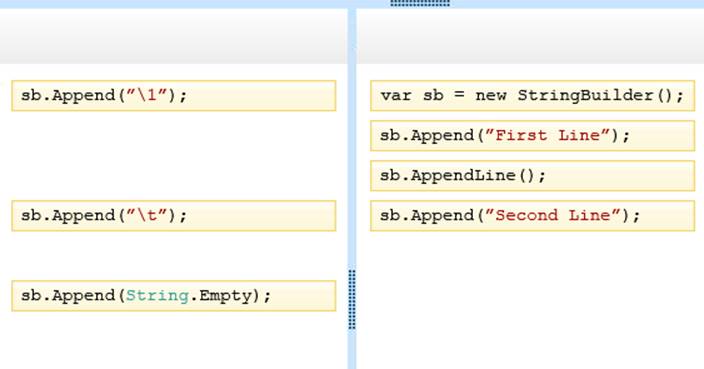The image size is (704, 369).
Task: Click the right pane gray header bar
Action: (530, 36)
